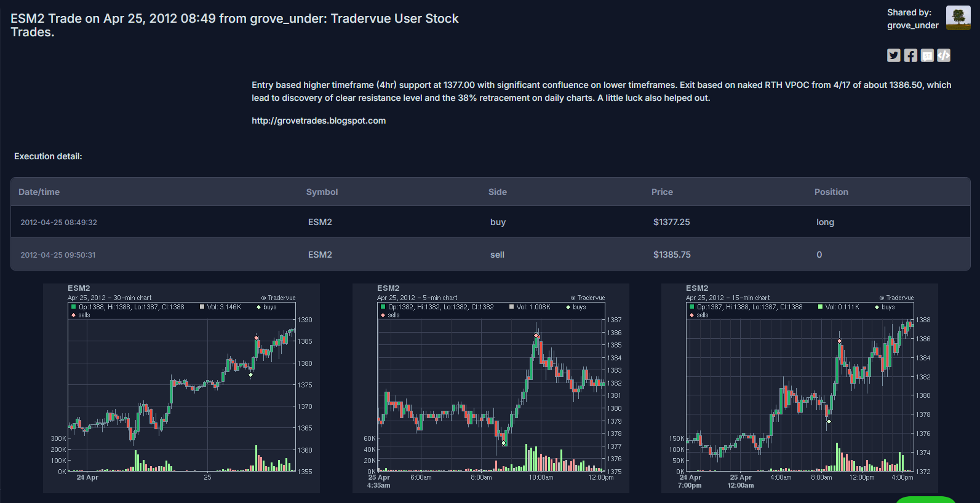Click the 'Execution detail:' heading
Image resolution: width=980 pixels, height=503 pixels.
click(x=48, y=156)
